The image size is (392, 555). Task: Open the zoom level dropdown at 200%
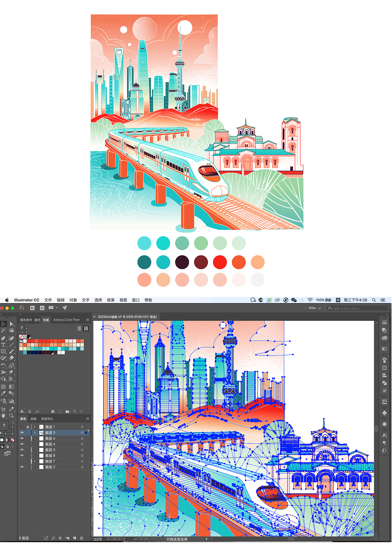[x=108, y=539]
